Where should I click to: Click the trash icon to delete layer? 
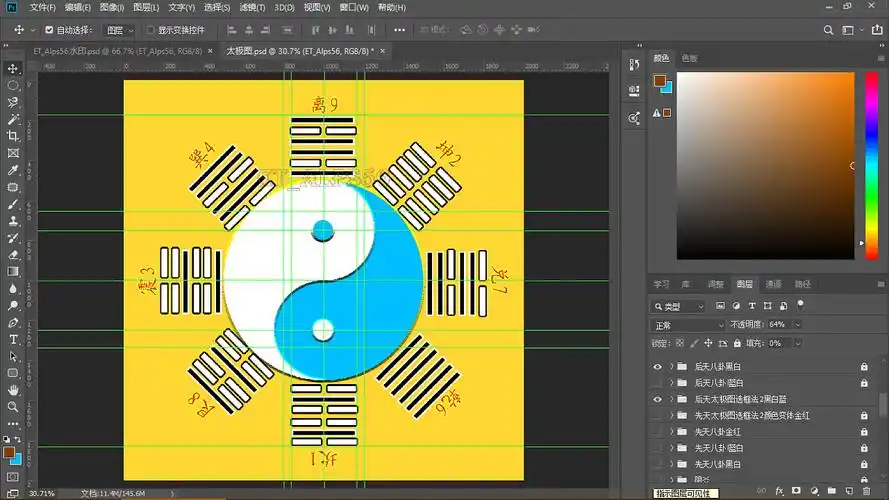pos(866,491)
